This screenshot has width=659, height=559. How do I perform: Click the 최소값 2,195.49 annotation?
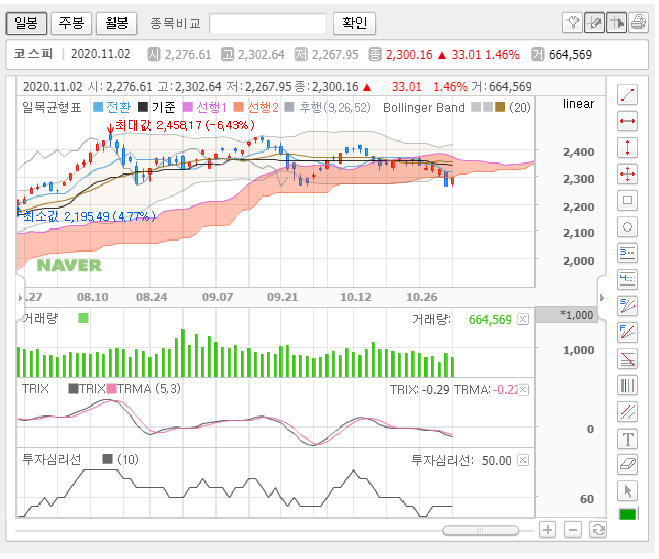click(x=89, y=216)
